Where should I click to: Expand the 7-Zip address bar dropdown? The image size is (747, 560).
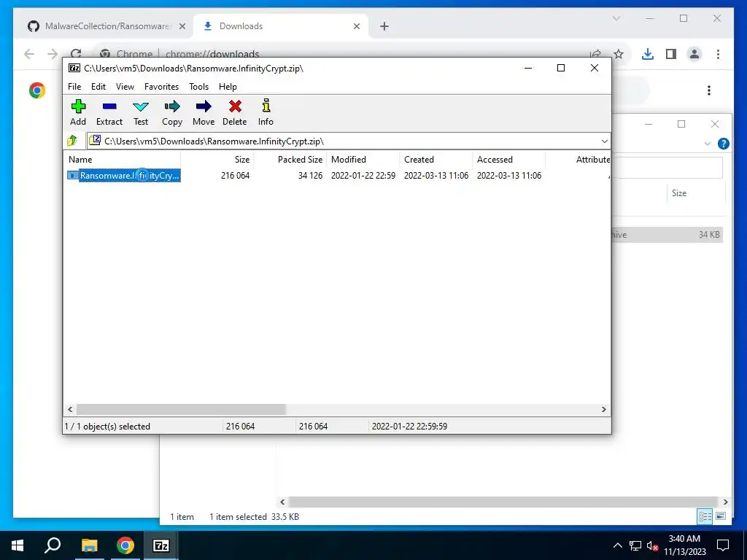[x=604, y=141]
